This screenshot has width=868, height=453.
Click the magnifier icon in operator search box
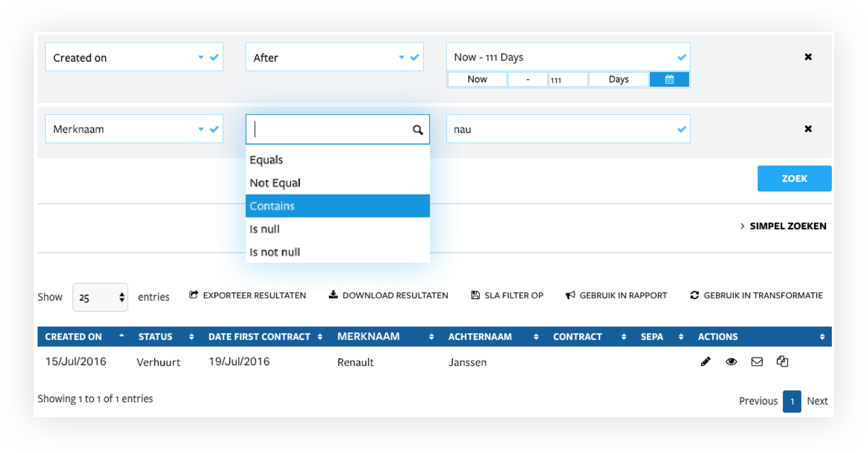[x=418, y=130]
